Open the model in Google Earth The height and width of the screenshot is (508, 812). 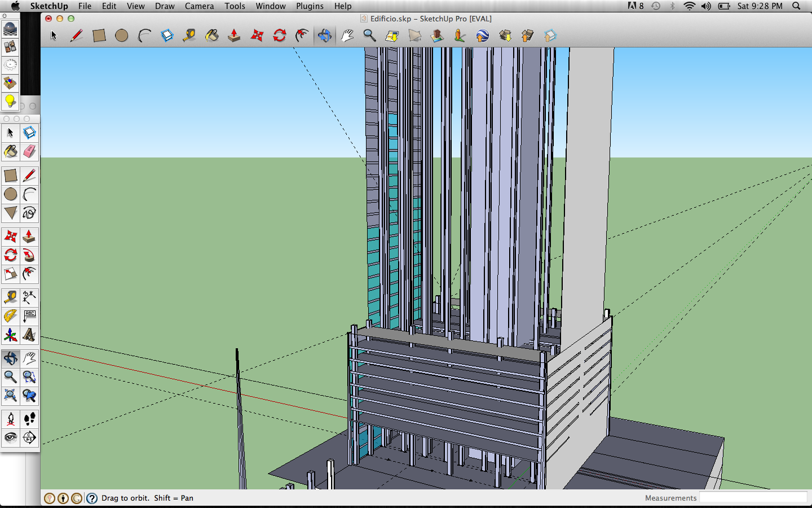(483, 36)
